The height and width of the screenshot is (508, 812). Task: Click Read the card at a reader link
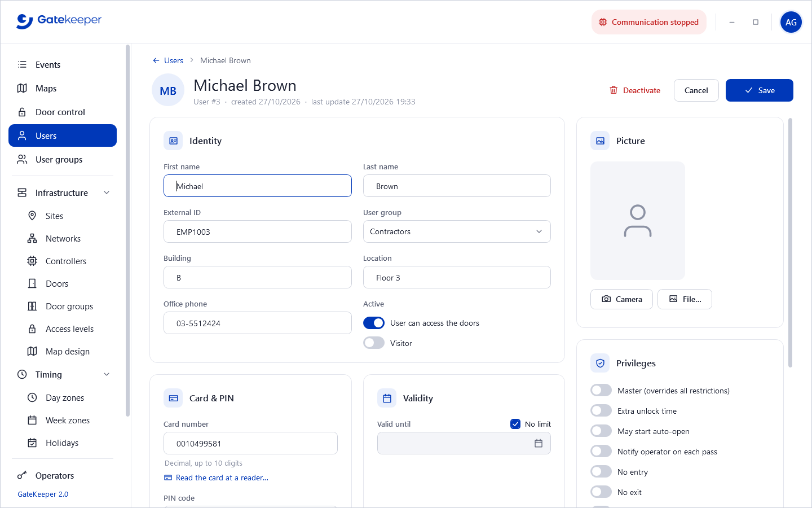216,478
